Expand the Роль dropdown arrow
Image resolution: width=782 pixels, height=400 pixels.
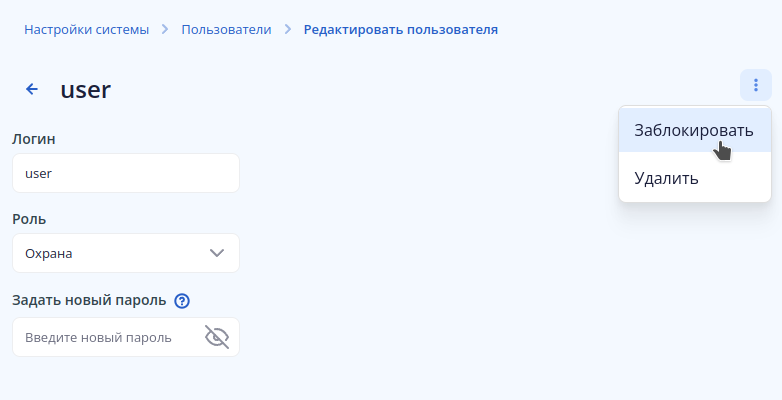click(217, 253)
